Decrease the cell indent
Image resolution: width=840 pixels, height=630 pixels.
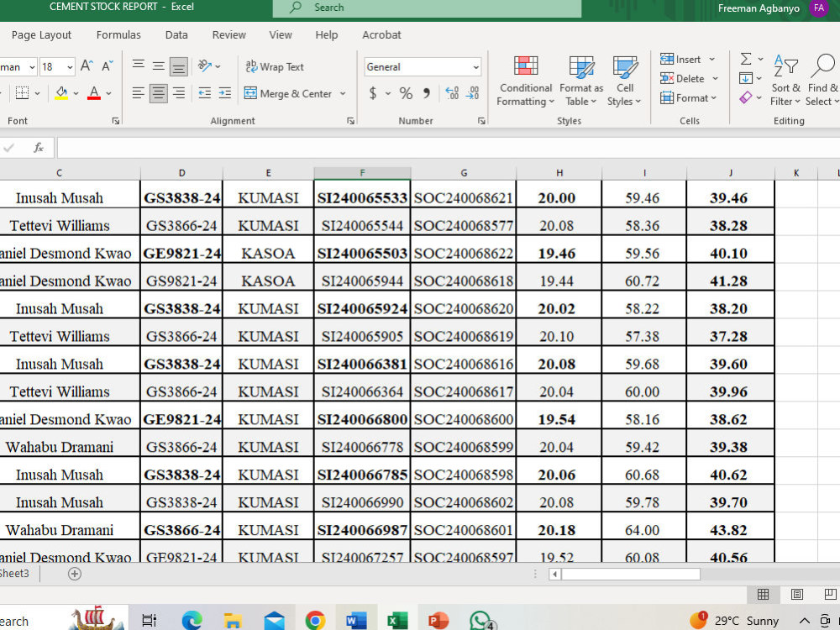205,93
